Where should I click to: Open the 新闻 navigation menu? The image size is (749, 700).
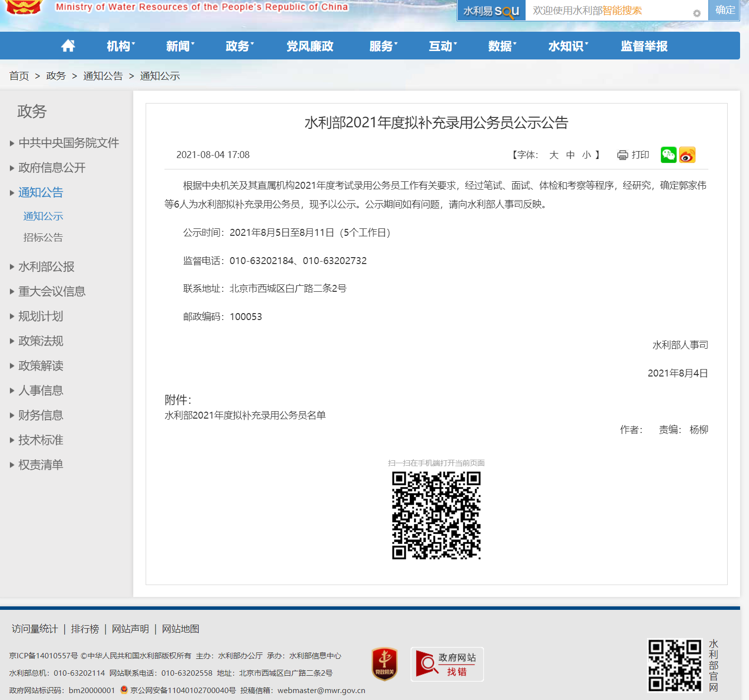coord(180,46)
